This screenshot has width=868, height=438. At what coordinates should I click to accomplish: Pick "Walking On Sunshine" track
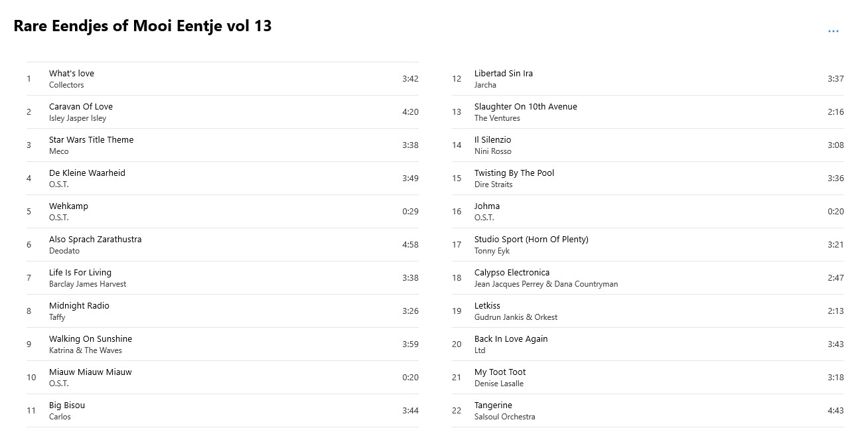222,344
